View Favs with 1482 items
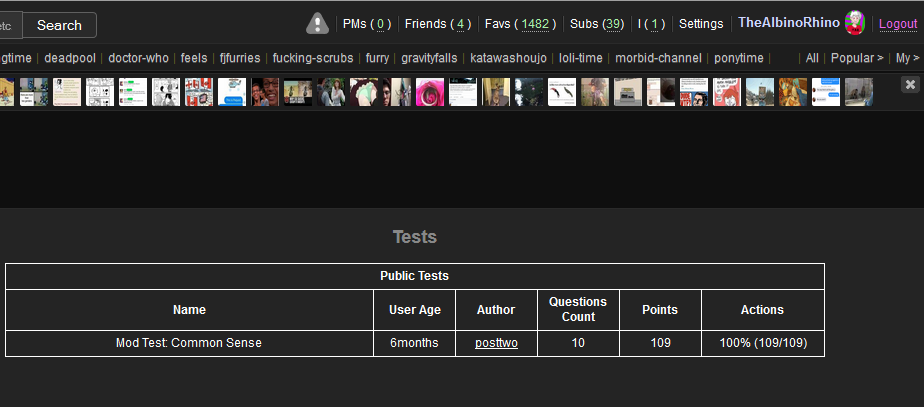The image size is (924, 407). pos(520,24)
